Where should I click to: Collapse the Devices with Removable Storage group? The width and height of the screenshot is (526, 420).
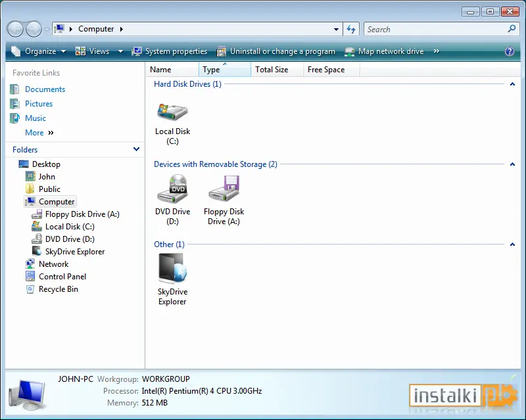click(x=512, y=164)
